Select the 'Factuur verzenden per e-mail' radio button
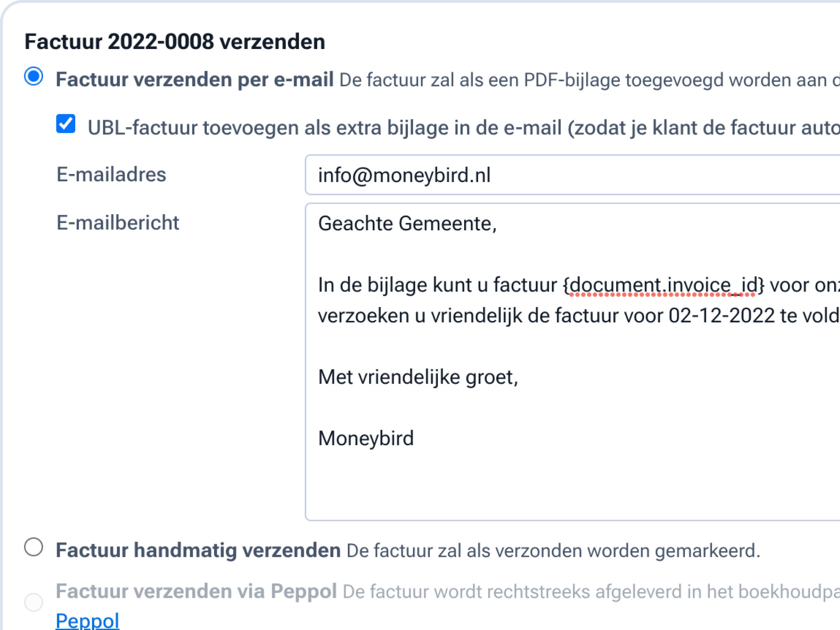Screen dimensions: 840x630 pos(34,76)
